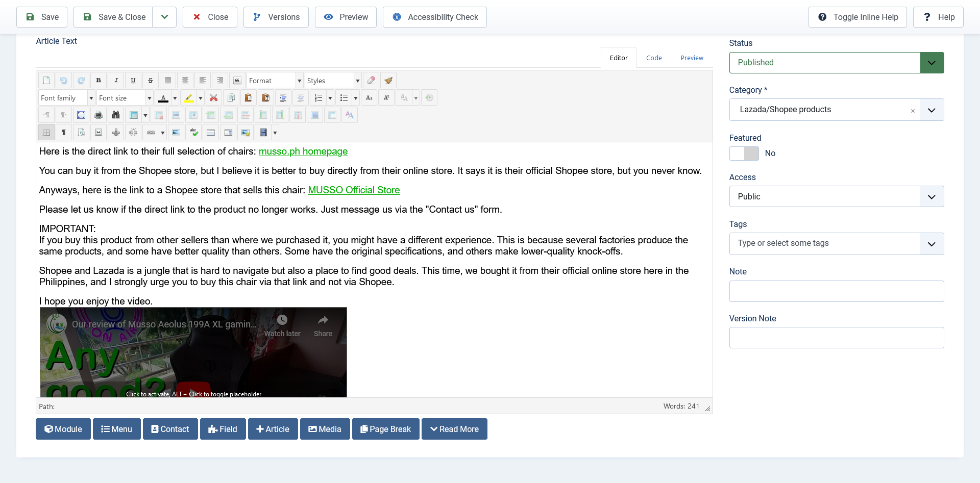Apply subscript formatting
The image size is (980, 483).
click(x=370, y=98)
